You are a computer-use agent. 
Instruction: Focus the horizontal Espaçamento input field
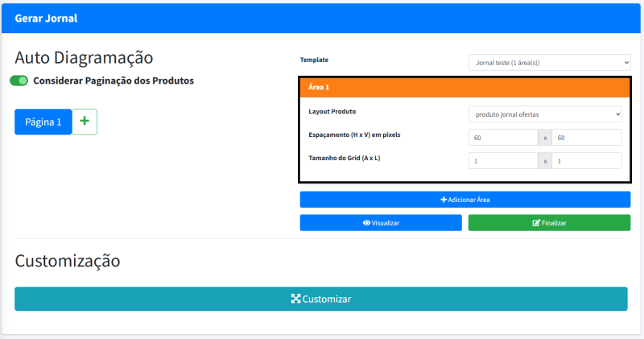point(503,138)
